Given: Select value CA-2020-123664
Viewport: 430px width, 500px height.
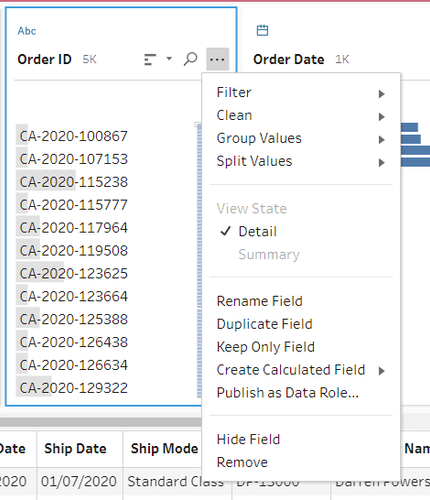Looking at the screenshot, I should (x=73, y=297).
